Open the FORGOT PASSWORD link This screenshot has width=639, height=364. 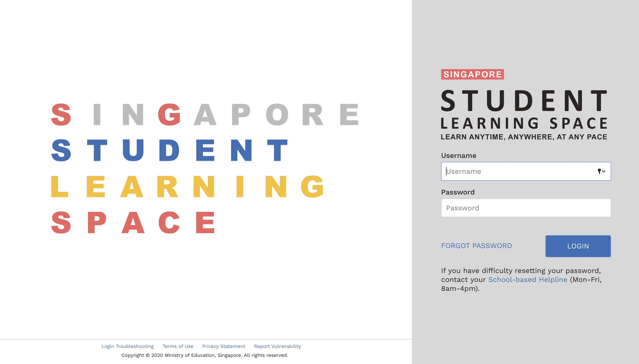[x=477, y=246]
